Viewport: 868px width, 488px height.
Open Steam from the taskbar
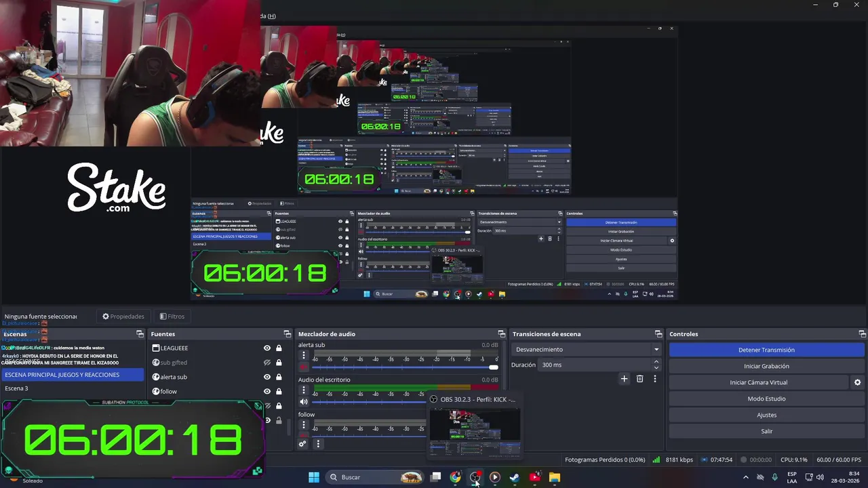coord(515,477)
